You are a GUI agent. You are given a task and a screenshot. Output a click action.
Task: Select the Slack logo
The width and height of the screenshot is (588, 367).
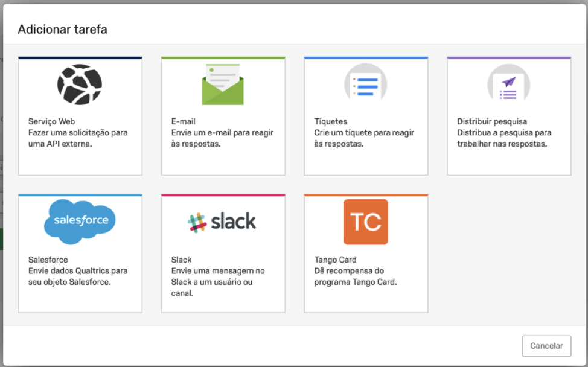pos(222,222)
